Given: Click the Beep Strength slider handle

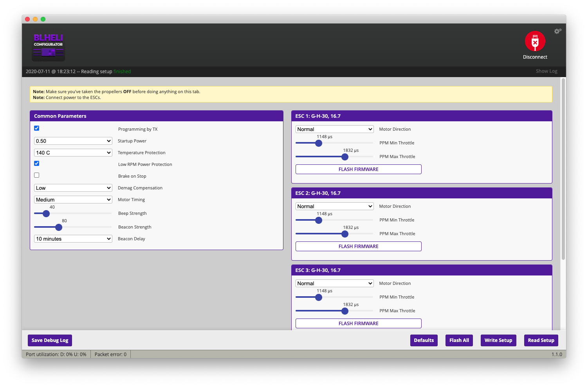Looking at the screenshot, I should tap(46, 214).
